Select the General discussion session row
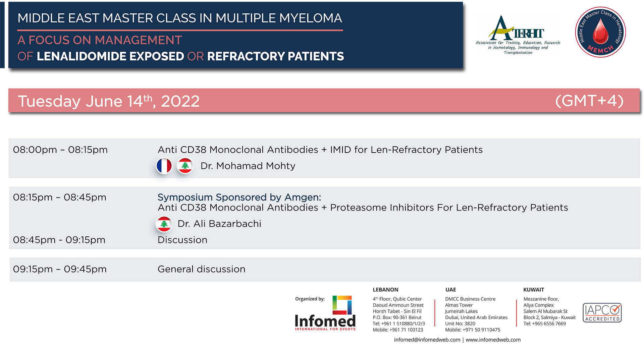The width and height of the screenshot is (644, 344). [325, 269]
